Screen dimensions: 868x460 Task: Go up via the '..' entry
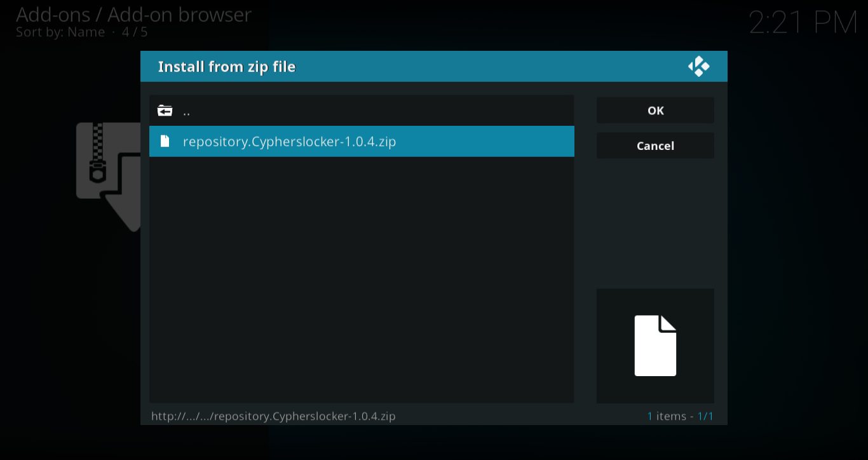(x=362, y=111)
